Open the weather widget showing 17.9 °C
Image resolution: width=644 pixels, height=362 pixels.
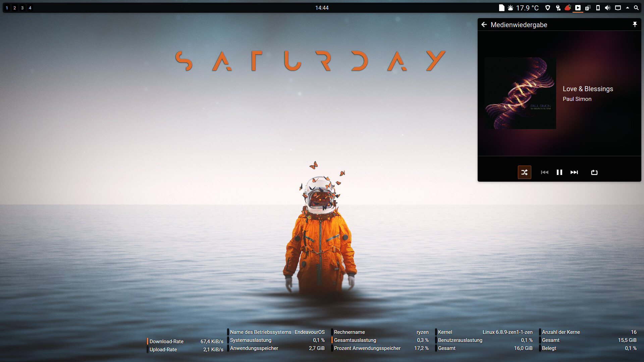[x=523, y=8]
